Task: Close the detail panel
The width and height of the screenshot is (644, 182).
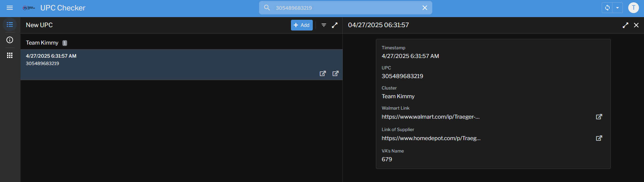Action: pyautogui.click(x=636, y=25)
